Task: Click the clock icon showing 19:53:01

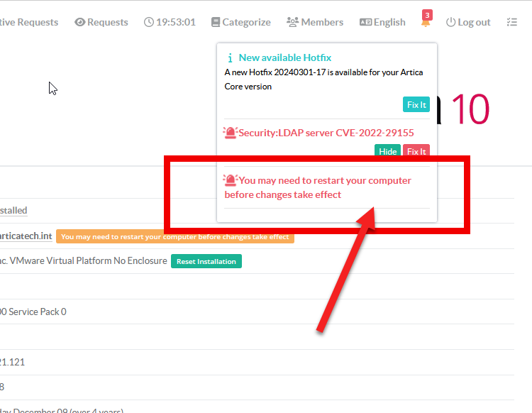Action: pos(148,22)
